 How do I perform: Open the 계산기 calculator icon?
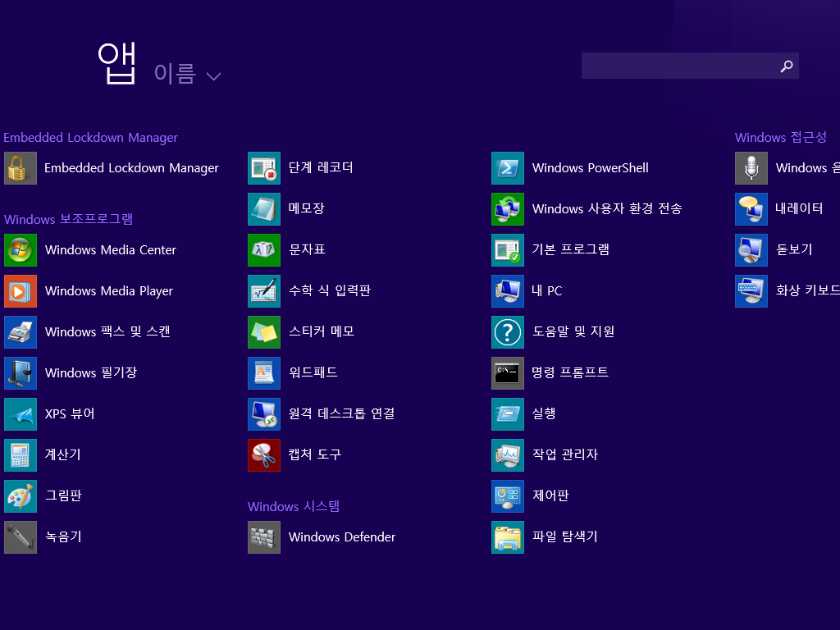tap(21, 454)
